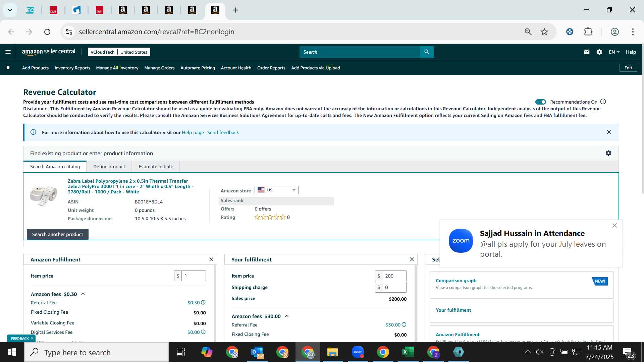Click Your fulfillment Item price field
The image size is (644, 362).
(x=394, y=276)
